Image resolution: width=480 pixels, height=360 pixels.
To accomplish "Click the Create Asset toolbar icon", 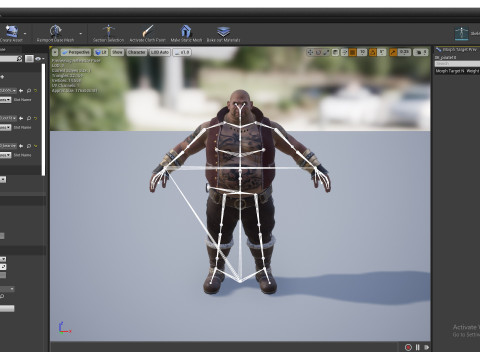I will (12, 31).
